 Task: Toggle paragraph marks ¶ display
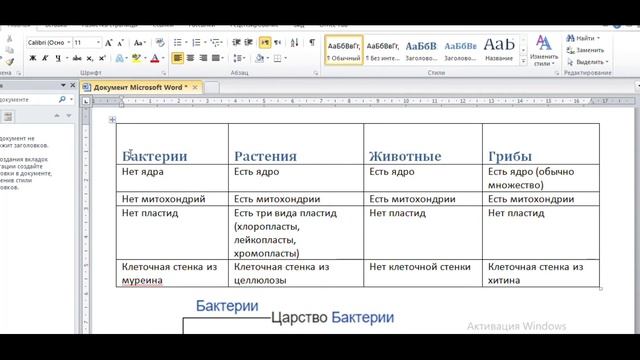coord(312,42)
